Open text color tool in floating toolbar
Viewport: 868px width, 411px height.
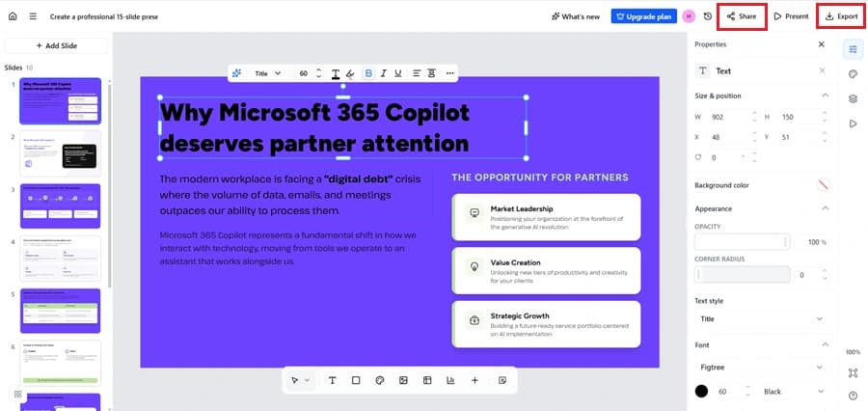click(x=336, y=73)
